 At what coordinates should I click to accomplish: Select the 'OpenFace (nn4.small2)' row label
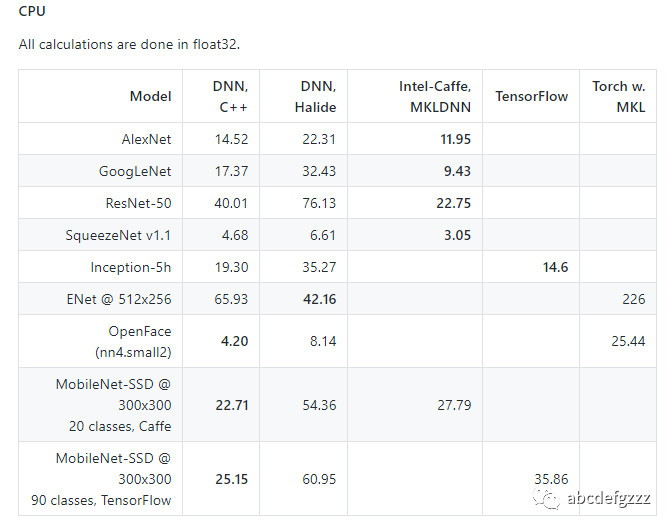coord(133,341)
